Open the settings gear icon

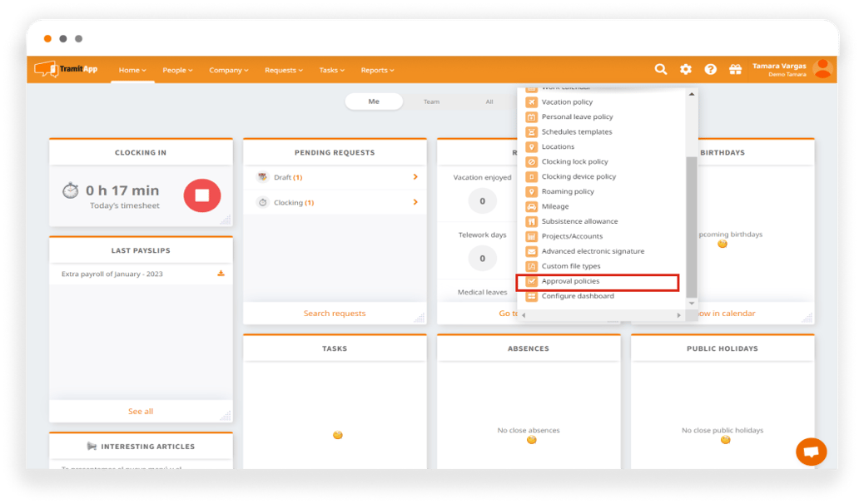685,69
